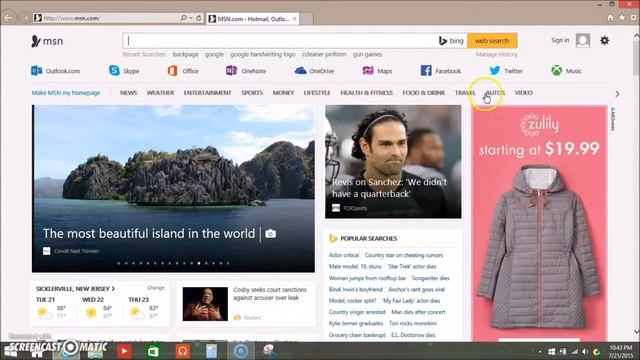Open the OneNote icon link
The image size is (640, 360).
pos(231,71)
